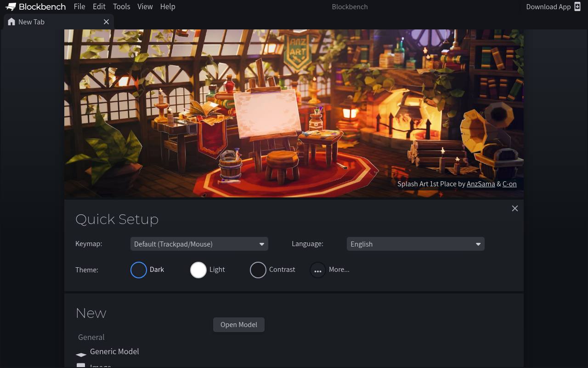Open the Tools menu

point(121,6)
